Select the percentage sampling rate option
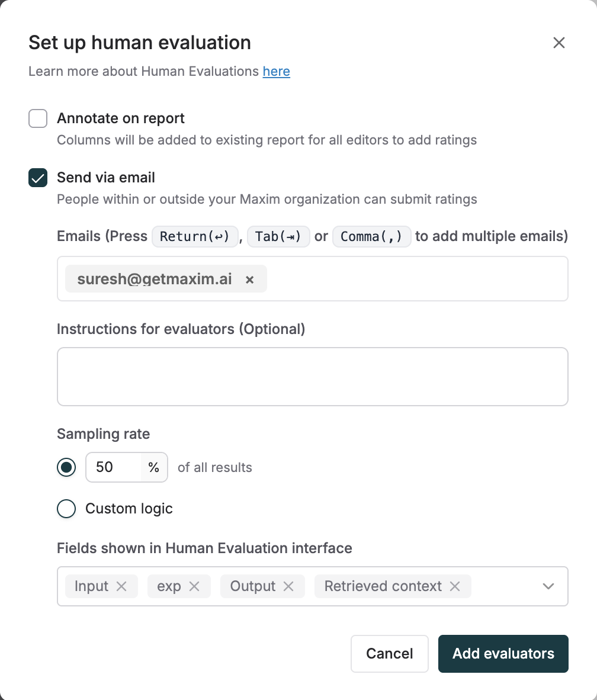This screenshot has width=597, height=700. tap(66, 467)
